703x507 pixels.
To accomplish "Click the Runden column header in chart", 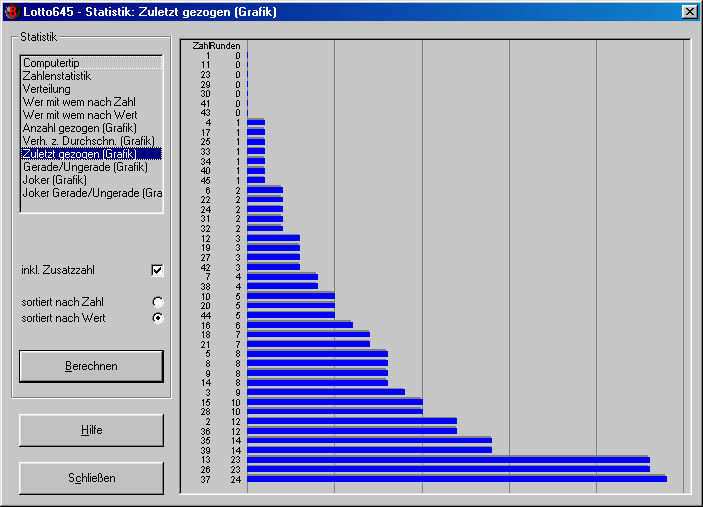I will coord(225,46).
